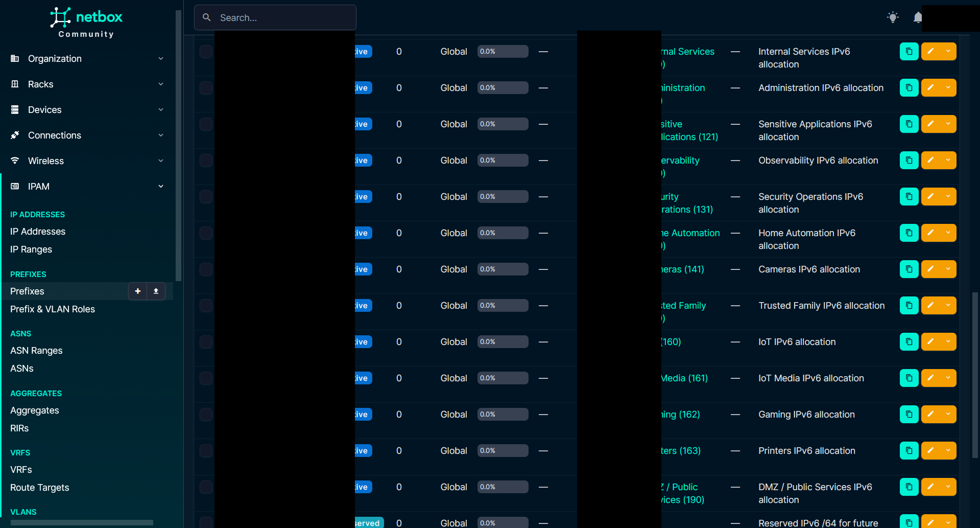Add a new prefix with plus icon
Screen dimensions: 980x528
click(x=137, y=291)
